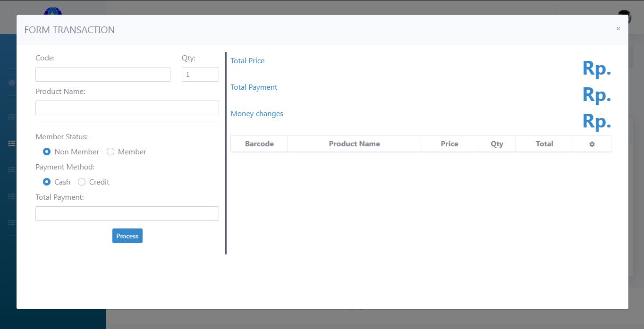
Task: Choose Member as the member status
Action: pyautogui.click(x=110, y=152)
